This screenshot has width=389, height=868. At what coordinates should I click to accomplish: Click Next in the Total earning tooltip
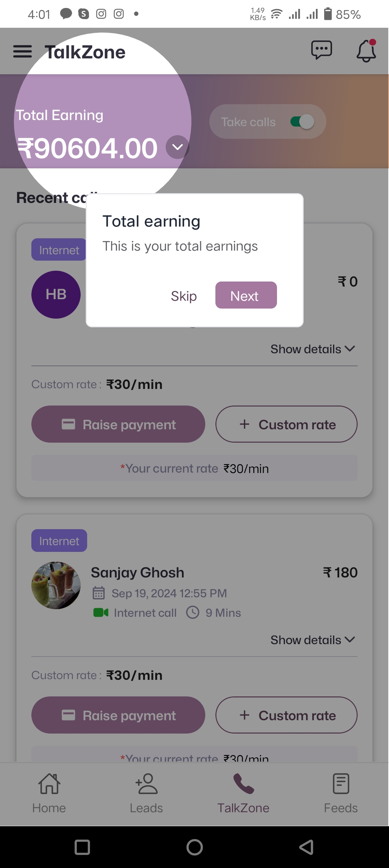click(x=246, y=295)
